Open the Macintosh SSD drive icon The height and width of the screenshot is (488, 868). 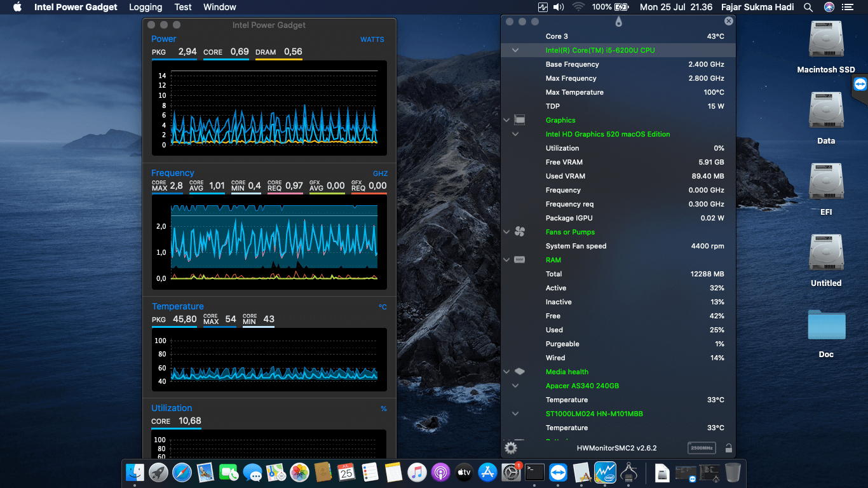[826, 48]
